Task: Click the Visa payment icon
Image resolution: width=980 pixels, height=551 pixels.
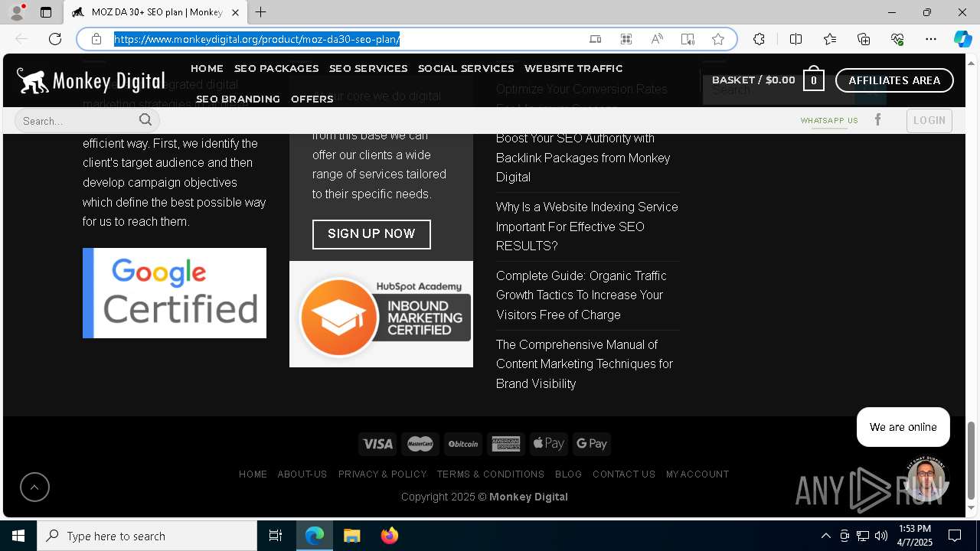Action: (377, 444)
